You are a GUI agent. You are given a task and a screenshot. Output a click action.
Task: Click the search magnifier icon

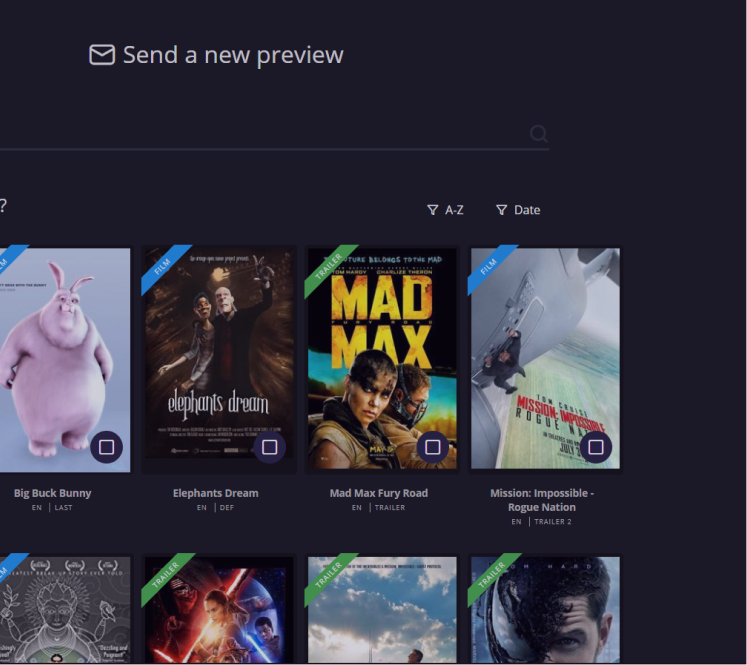coord(539,134)
